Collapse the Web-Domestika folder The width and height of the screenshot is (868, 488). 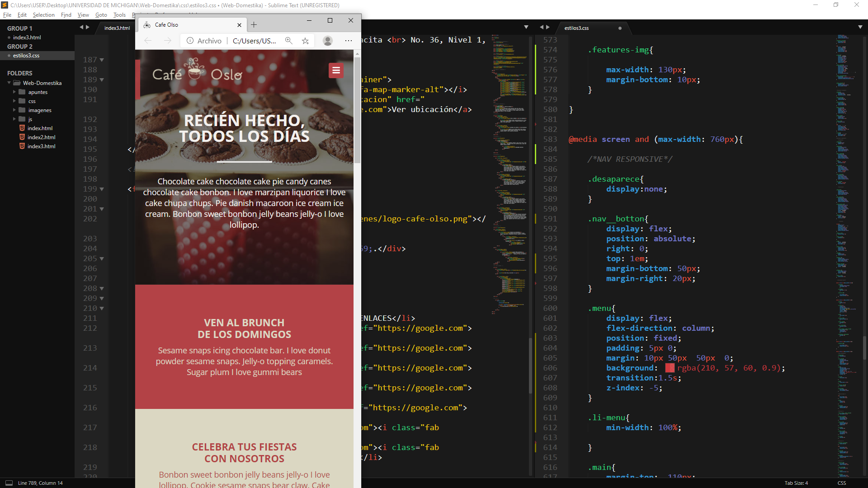tap(9, 83)
